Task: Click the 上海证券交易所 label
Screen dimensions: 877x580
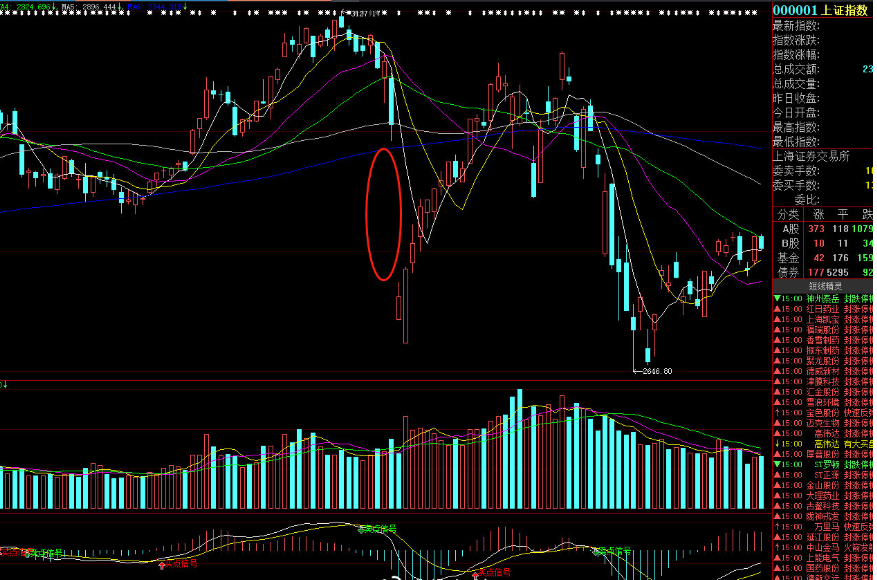Action: coord(810,156)
